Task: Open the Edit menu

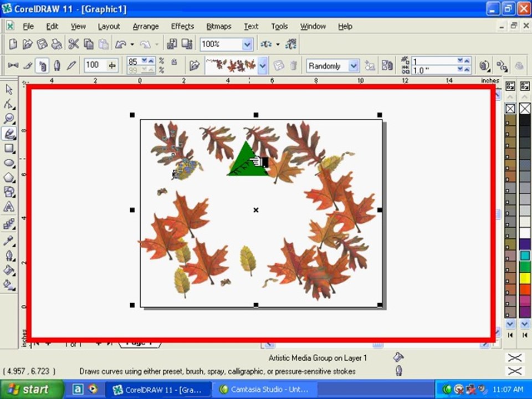Action: [52, 27]
